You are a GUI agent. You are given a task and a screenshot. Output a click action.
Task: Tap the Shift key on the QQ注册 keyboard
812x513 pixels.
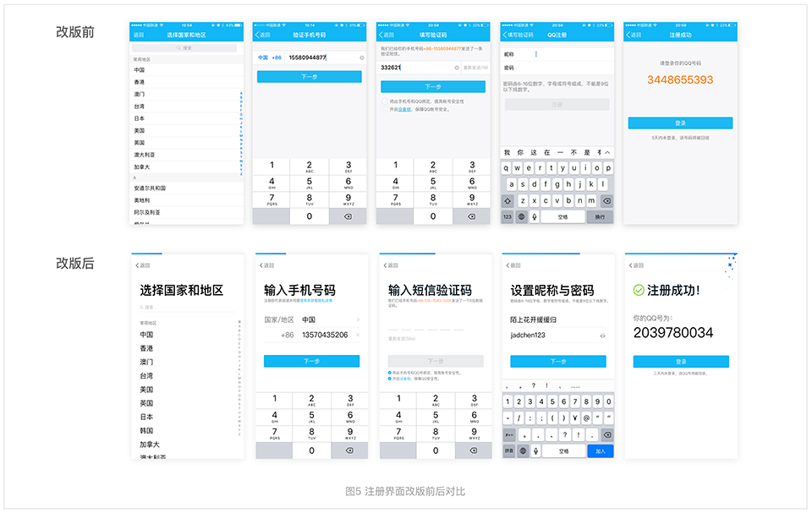tap(507, 201)
